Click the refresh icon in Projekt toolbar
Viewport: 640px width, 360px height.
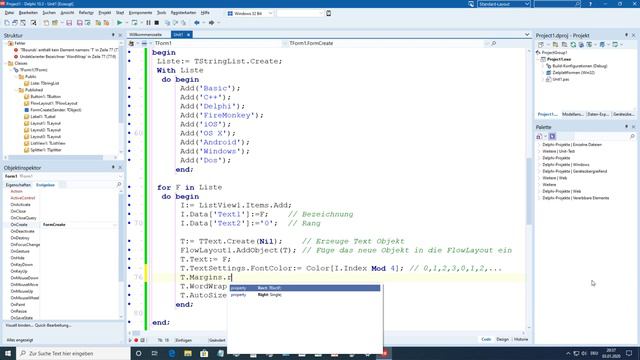click(573, 44)
